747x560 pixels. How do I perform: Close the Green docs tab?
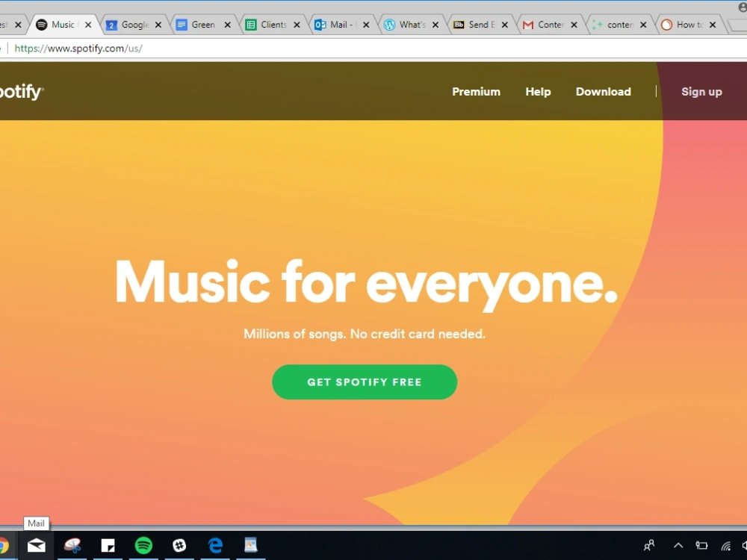[228, 25]
